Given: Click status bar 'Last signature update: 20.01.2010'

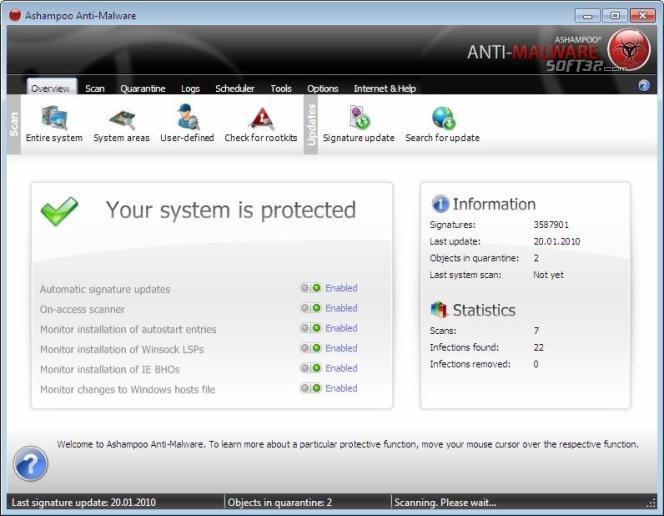Looking at the screenshot, I should tap(83, 502).
